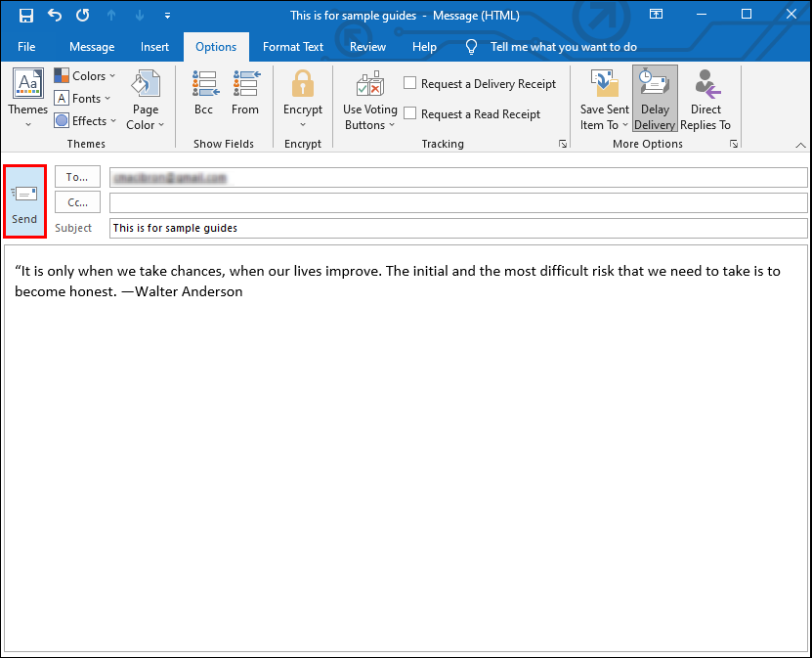
Task: Switch to the Format Text tab
Action: point(293,47)
